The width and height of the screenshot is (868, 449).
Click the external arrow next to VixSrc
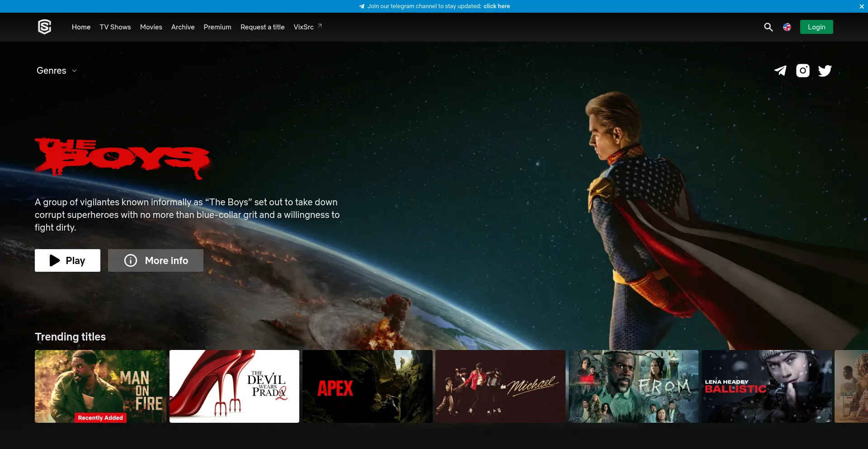pos(320,26)
